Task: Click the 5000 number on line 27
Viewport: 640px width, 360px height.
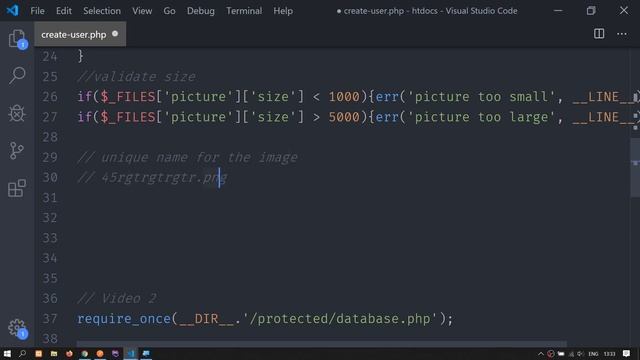Action: click(344, 117)
